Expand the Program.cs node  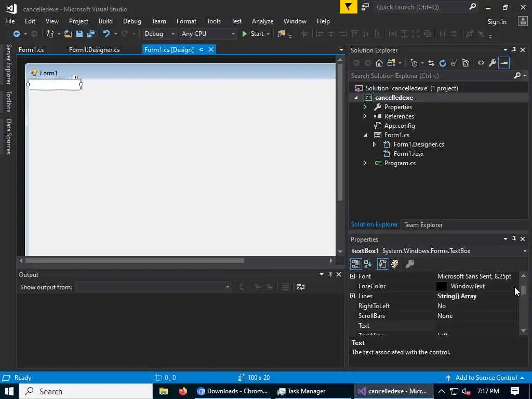(365, 163)
